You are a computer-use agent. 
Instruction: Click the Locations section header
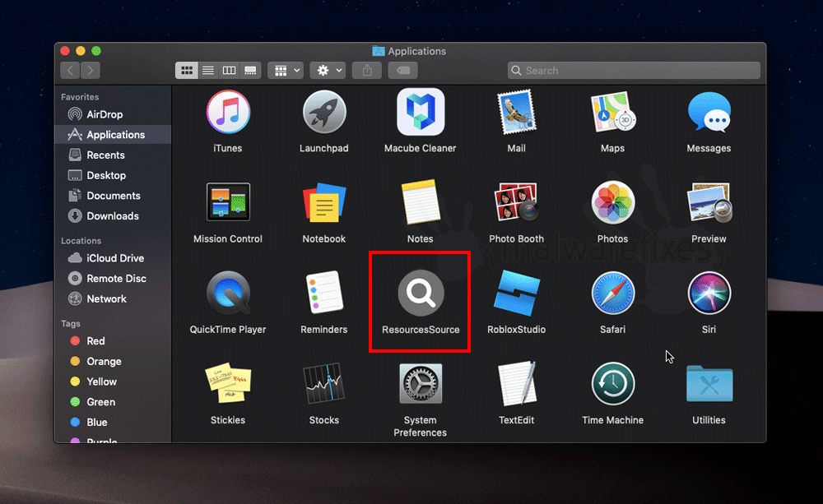(x=81, y=241)
